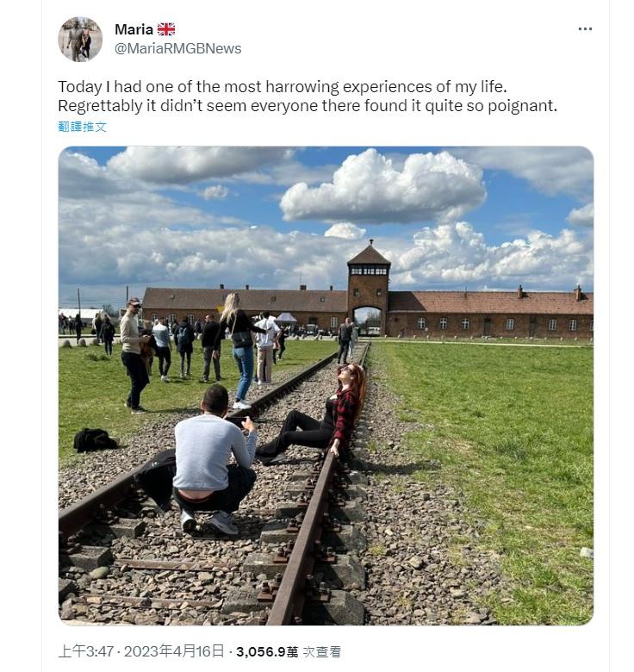This screenshot has width=634, height=672.
Task: Open the 3,056.9萬 view count
Action: pyautogui.click(x=267, y=652)
